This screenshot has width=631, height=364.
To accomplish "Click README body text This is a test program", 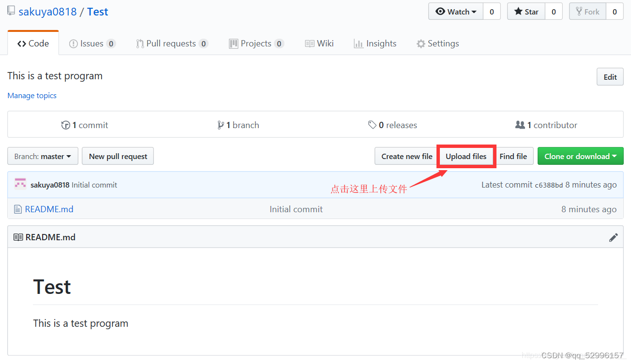I will 80,323.
